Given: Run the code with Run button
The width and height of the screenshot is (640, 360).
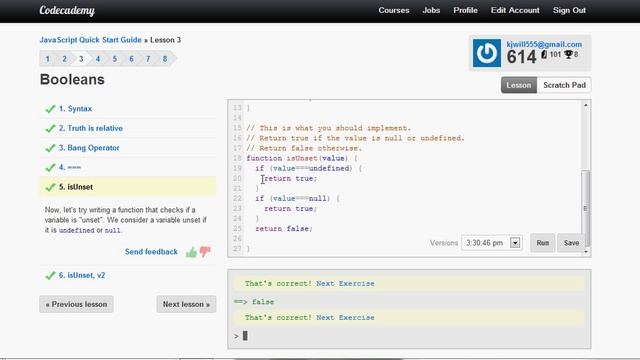Looking at the screenshot, I should [542, 243].
